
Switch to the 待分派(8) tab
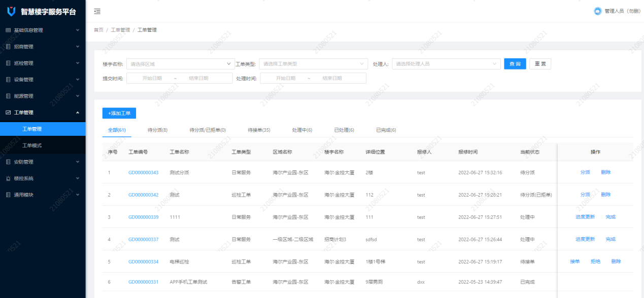tap(157, 130)
